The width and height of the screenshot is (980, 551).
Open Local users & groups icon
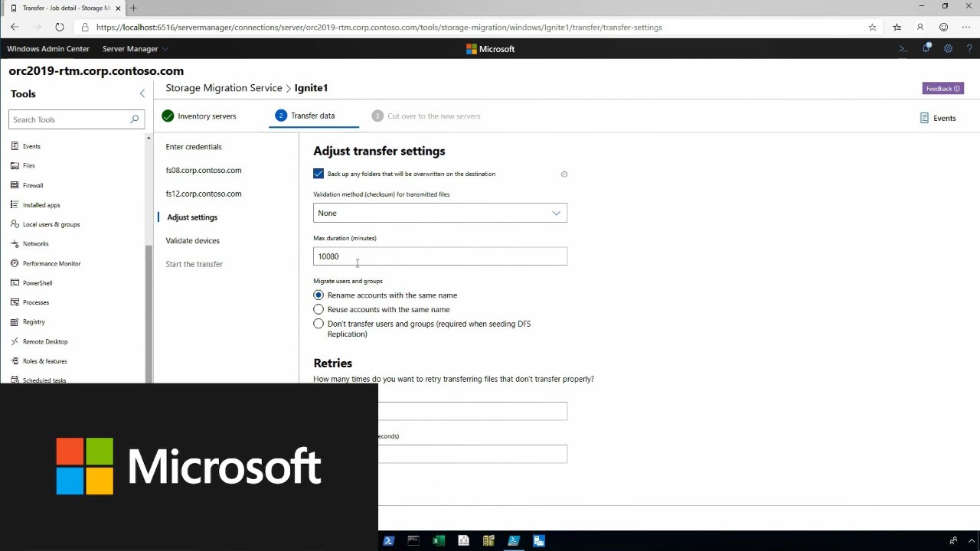click(15, 224)
